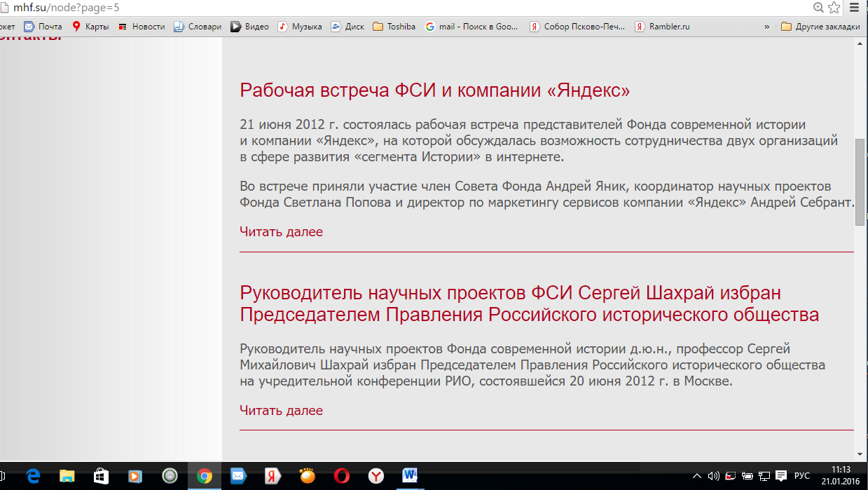Screen dimensions: 868x490
Task: Open the volume control in the tray
Action: point(714,476)
